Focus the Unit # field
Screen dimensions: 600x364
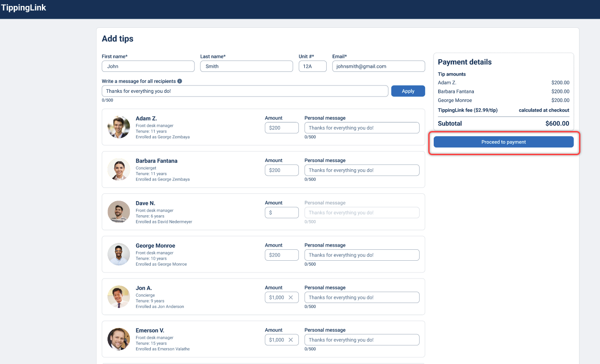click(313, 66)
